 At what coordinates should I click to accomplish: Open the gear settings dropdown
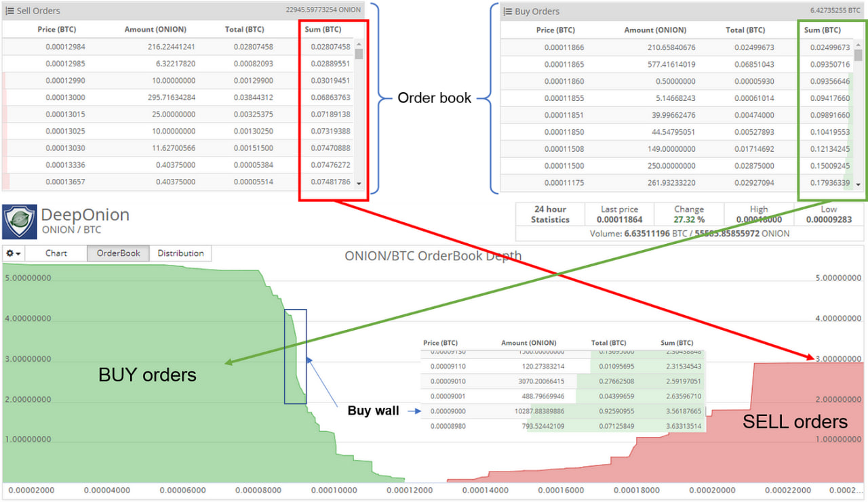(x=14, y=253)
